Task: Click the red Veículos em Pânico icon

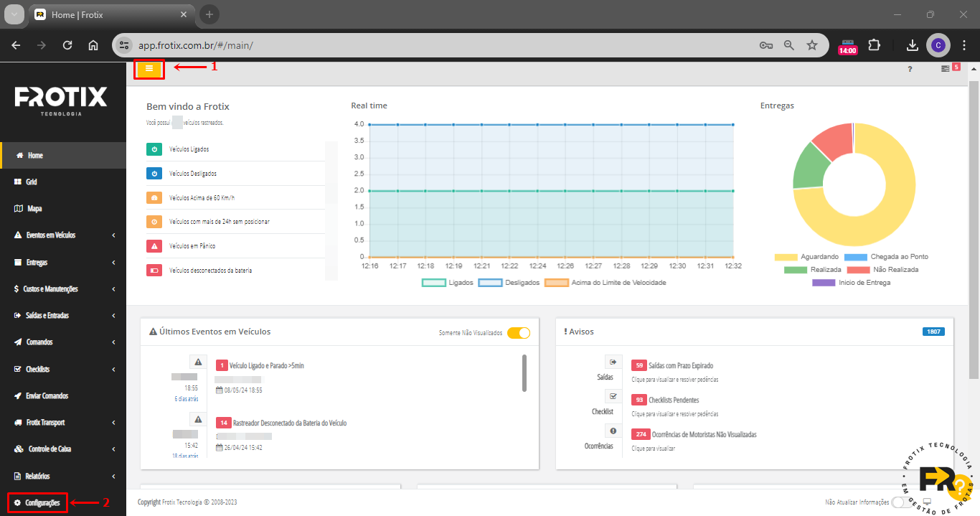Action: click(x=154, y=246)
